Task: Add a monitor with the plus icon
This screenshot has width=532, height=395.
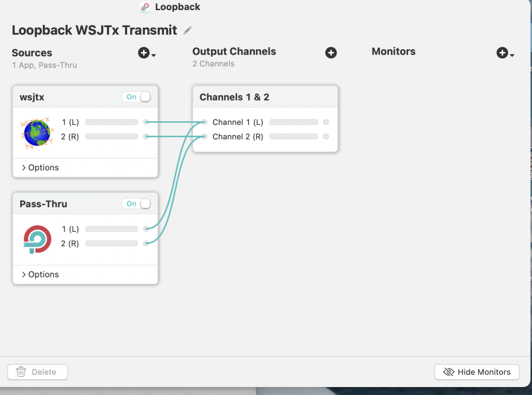Action: [x=503, y=53]
